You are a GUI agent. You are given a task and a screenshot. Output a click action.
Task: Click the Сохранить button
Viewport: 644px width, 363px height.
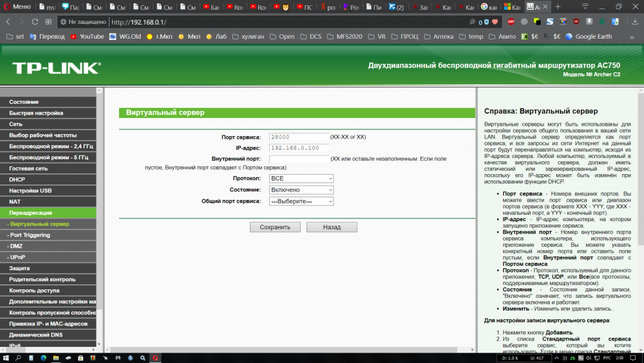[275, 227]
